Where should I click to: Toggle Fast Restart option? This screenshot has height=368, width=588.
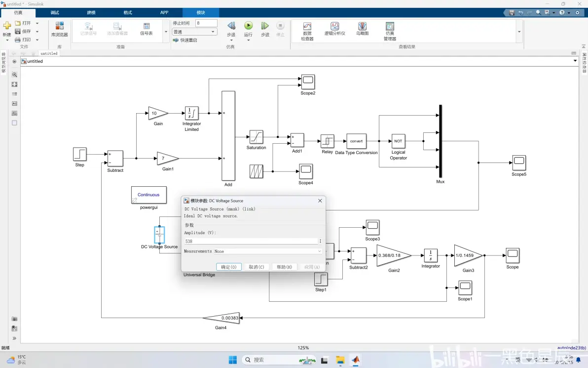pyautogui.click(x=185, y=40)
